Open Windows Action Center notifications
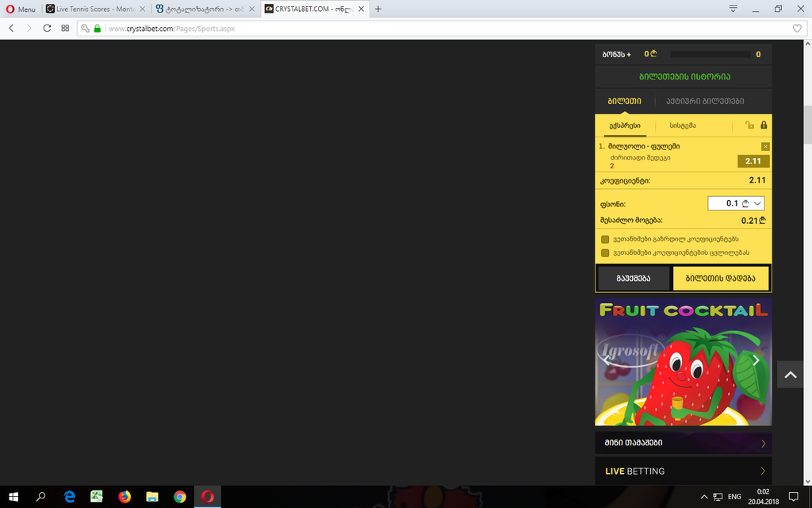This screenshot has height=508, width=812. [793, 497]
